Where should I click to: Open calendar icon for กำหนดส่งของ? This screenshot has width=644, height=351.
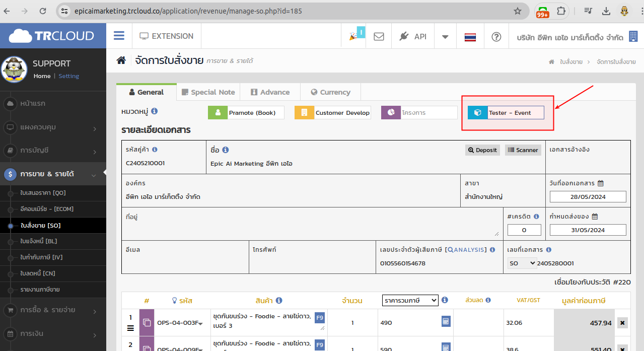595,217
